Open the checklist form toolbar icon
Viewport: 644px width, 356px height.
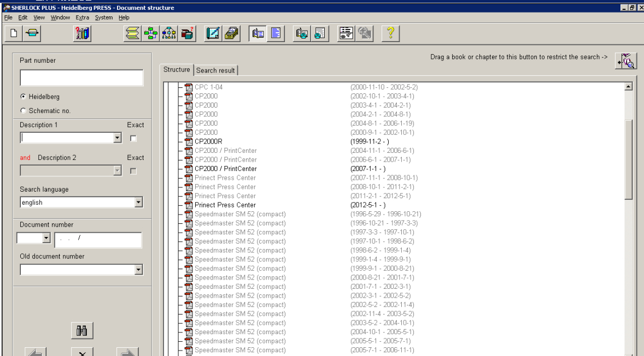click(x=346, y=33)
